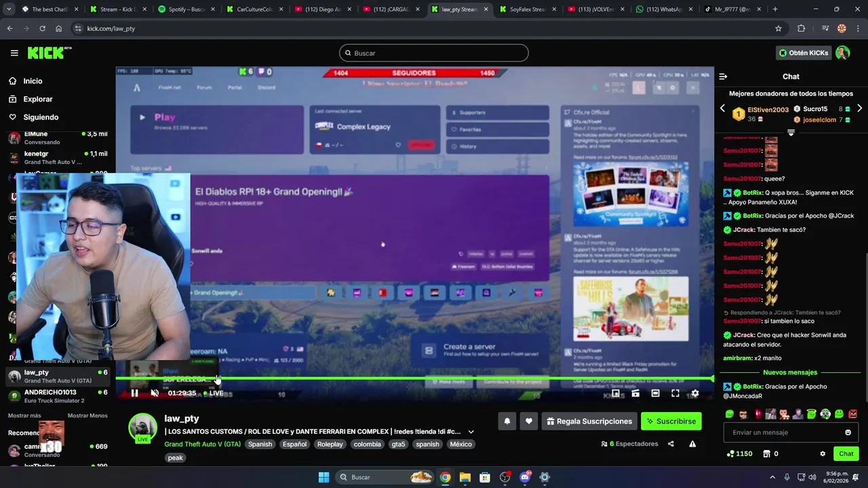Insert the red angry emote
This screenshot has height=488, width=868.
coord(852,414)
